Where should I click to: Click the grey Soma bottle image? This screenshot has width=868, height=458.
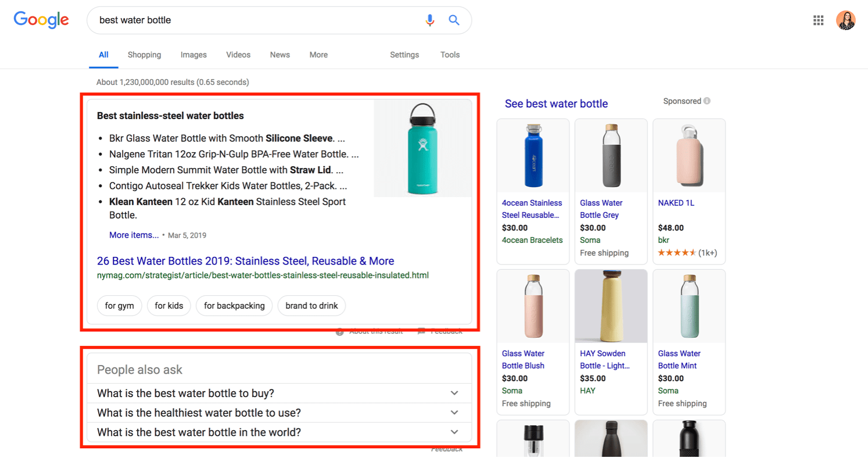click(611, 156)
